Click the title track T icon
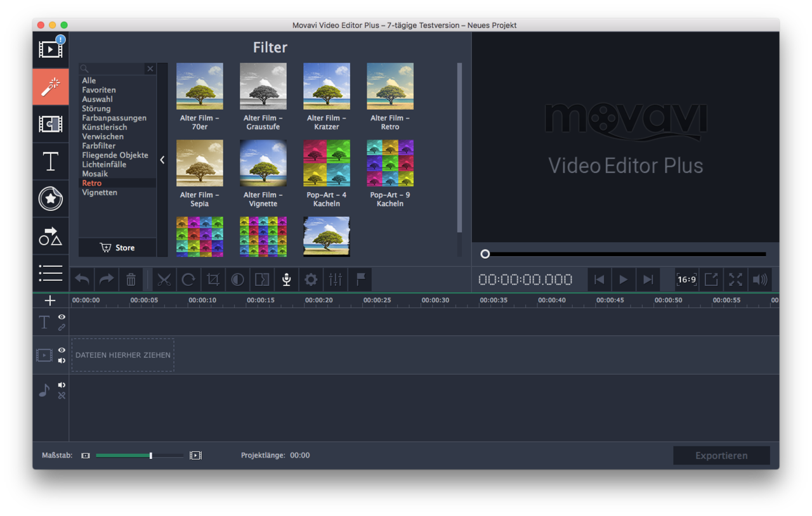The width and height of the screenshot is (812, 516). (44, 322)
